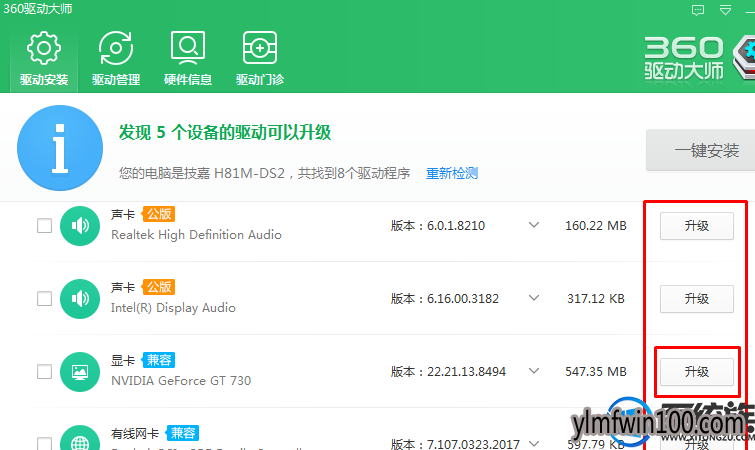Click NVIDIA graphics card monitor icon

[80, 372]
